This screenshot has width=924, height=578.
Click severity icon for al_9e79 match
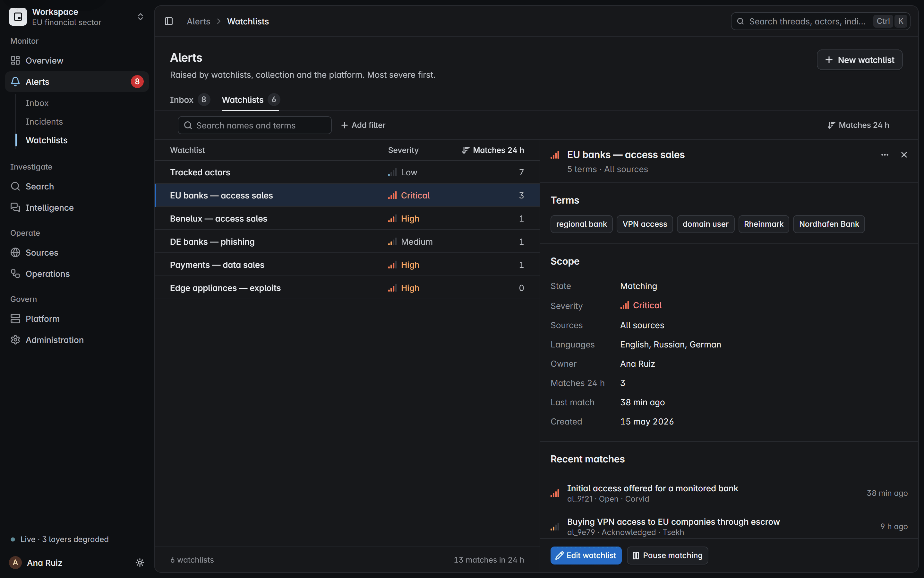pyautogui.click(x=555, y=527)
